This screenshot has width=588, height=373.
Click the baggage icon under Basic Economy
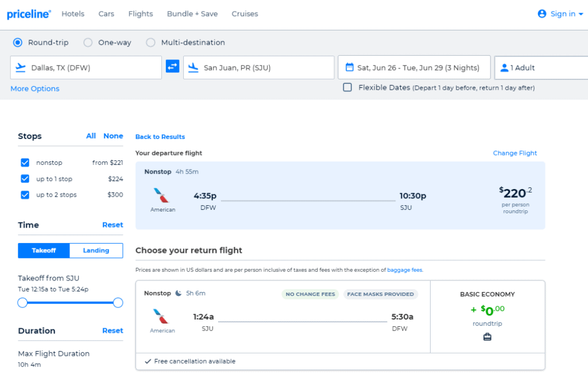[487, 336]
